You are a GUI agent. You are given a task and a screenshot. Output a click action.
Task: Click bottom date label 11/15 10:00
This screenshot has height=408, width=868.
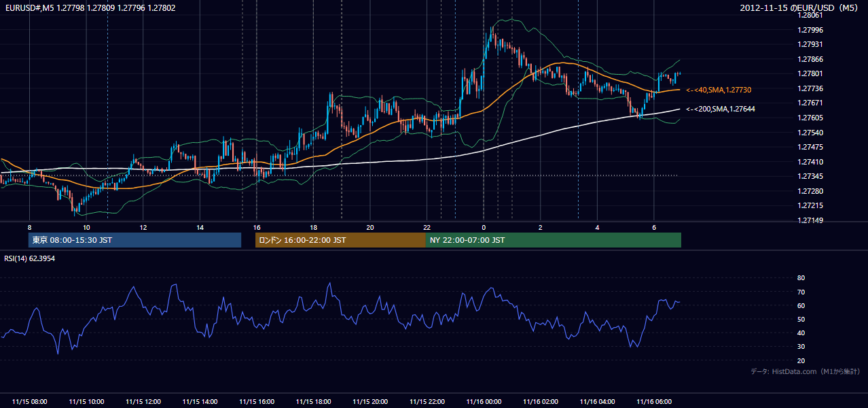point(86,402)
